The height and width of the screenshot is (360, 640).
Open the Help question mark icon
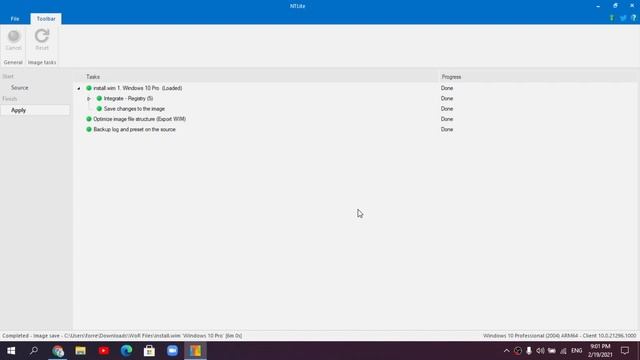coord(633,18)
